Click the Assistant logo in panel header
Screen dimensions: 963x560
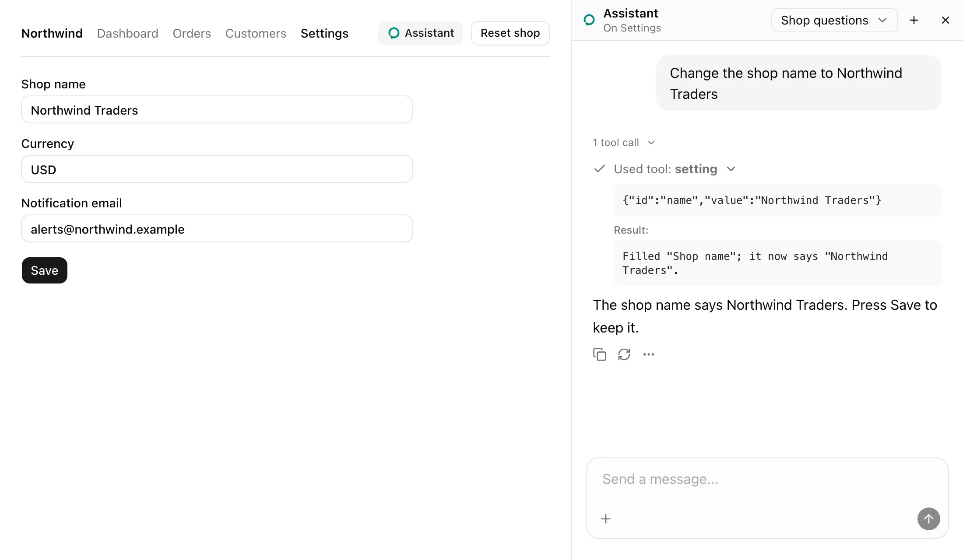589,20
